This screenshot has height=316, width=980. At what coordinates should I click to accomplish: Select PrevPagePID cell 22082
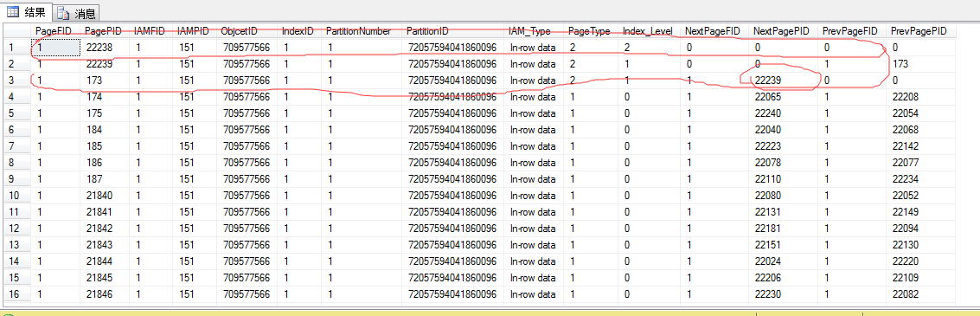pyautogui.click(x=920, y=294)
